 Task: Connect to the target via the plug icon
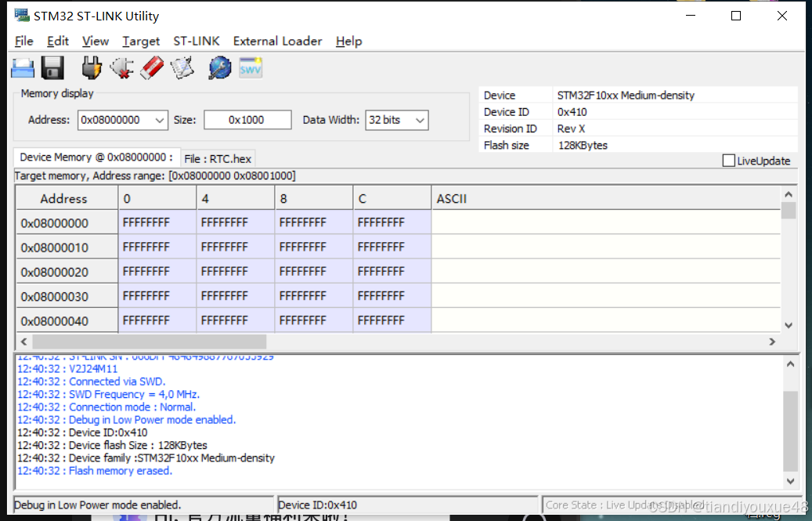pyautogui.click(x=91, y=67)
